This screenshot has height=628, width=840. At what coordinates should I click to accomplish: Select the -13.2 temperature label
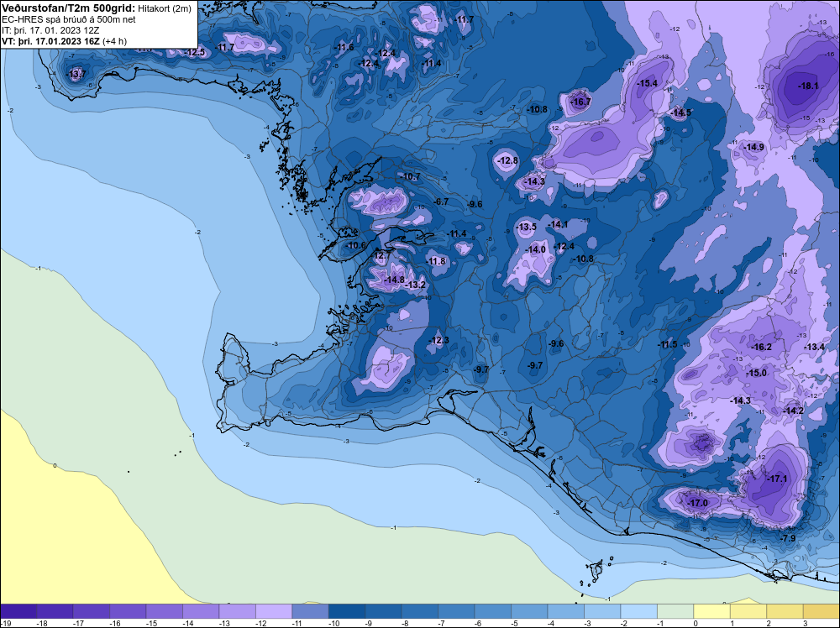(x=415, y=285)
